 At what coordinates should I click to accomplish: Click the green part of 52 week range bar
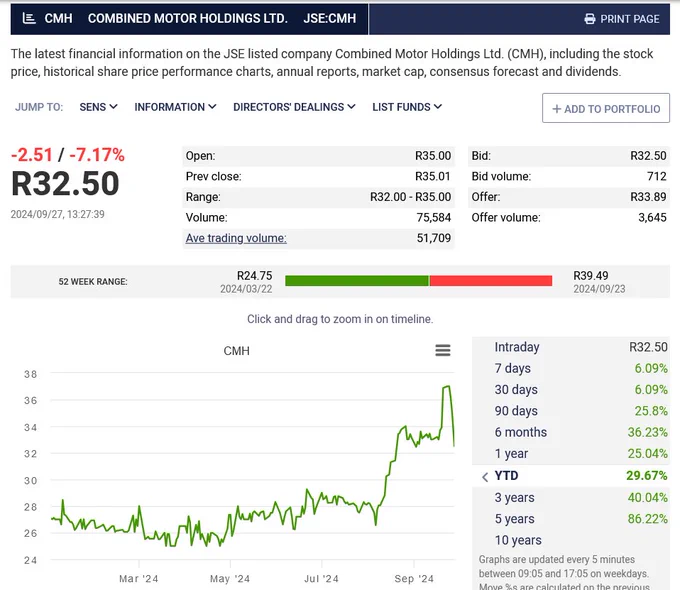[x=357, y=281]
